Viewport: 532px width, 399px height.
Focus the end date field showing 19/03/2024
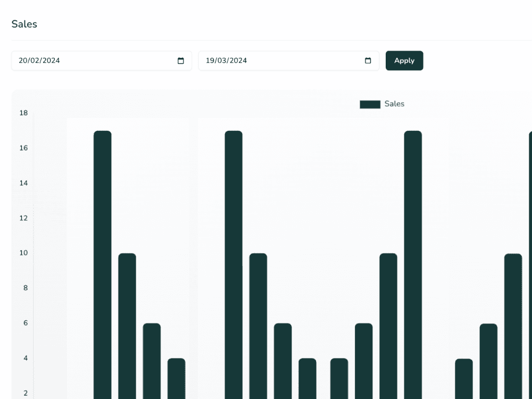click(x=266, y=61)
